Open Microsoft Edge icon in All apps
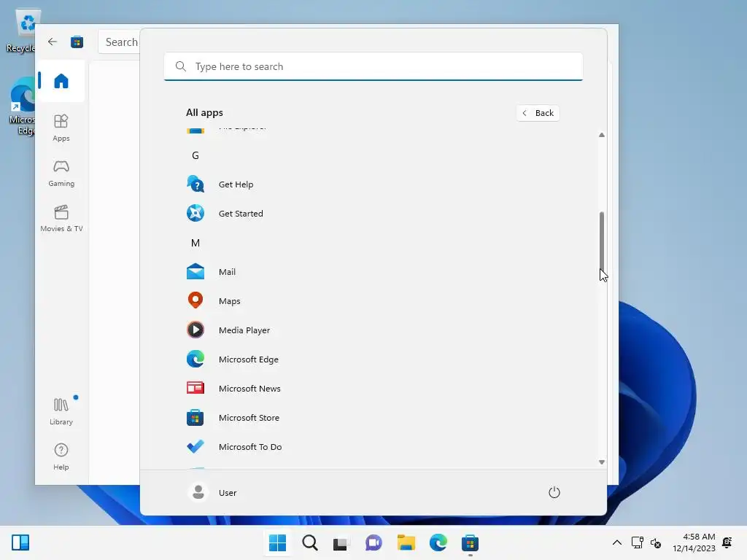Viewport: 747px width, 560px height. [196, 359]
